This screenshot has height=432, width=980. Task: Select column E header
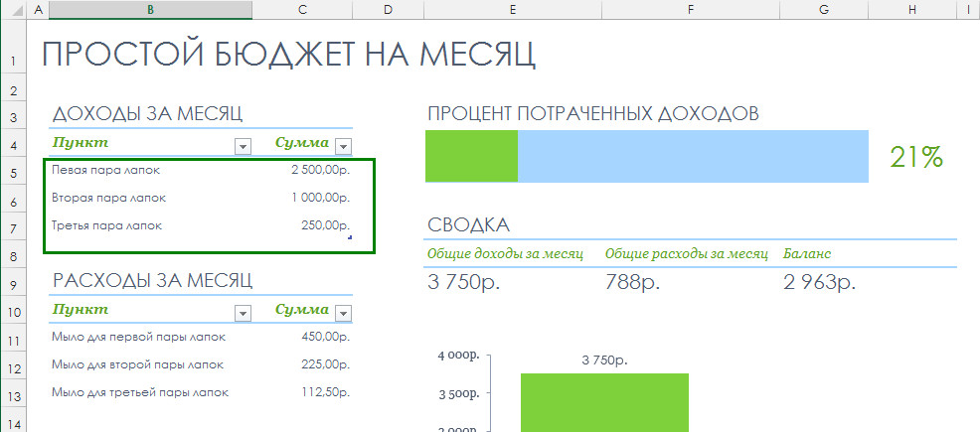513,9
